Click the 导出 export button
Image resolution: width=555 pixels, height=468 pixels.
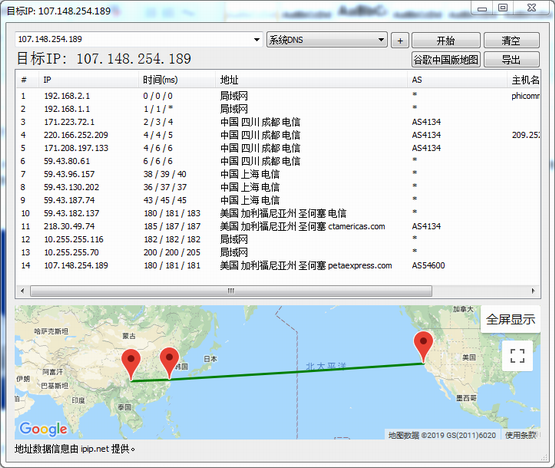[511, 59]
